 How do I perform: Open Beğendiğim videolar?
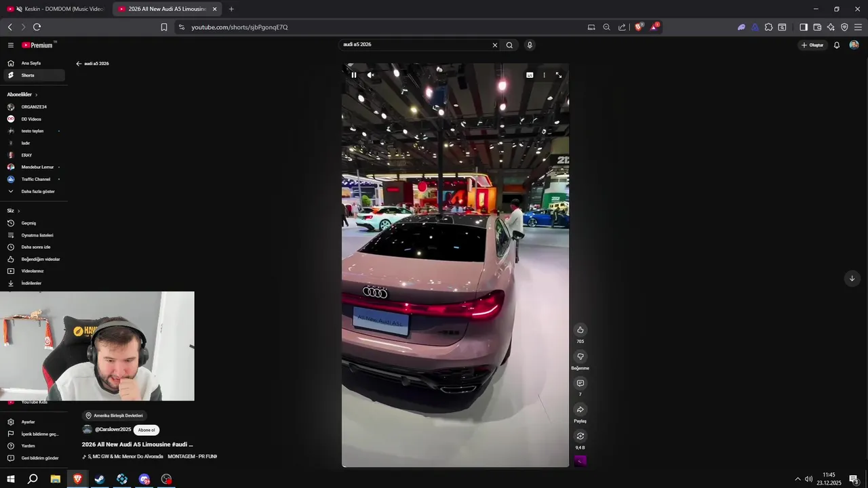[x=33, y=259]
